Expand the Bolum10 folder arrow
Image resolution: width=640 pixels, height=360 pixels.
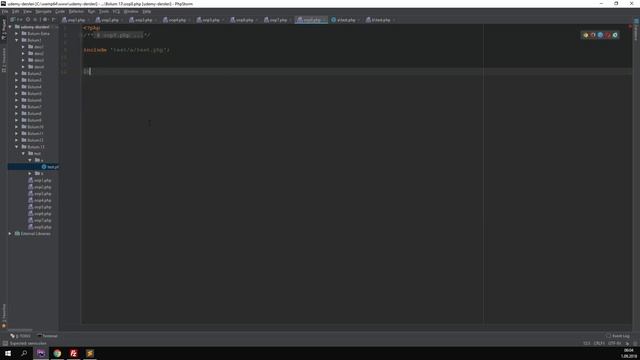pos(17,127)
